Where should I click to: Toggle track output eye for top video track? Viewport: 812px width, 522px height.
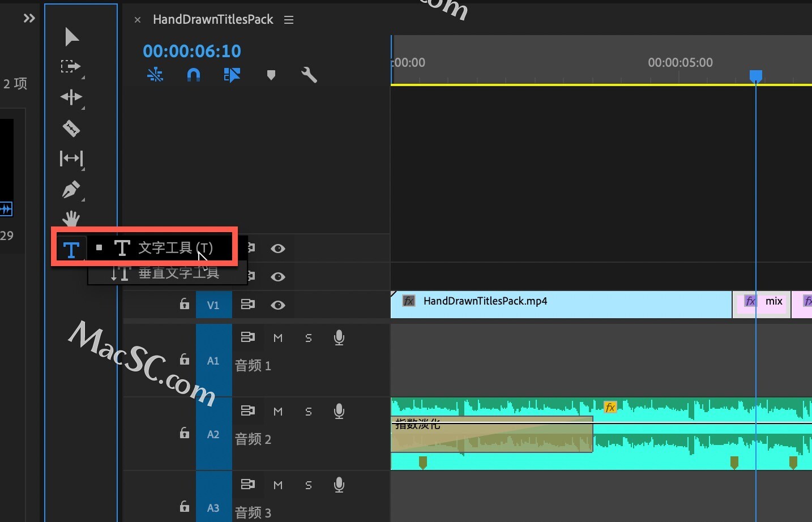pyautogui.click(x=278, y=249)
